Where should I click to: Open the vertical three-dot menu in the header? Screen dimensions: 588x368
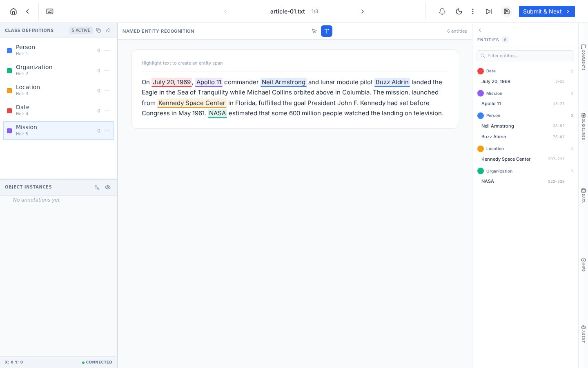(473, 11)
